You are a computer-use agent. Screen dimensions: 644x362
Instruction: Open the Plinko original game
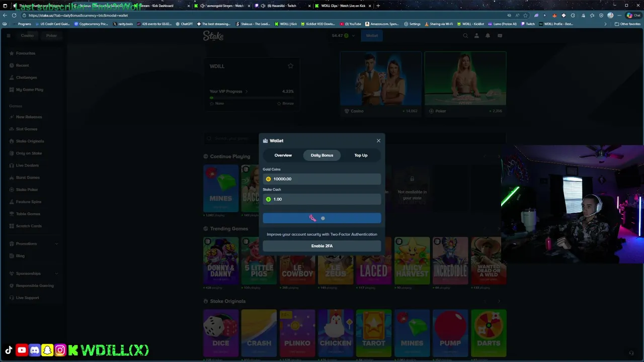[297, 333]
